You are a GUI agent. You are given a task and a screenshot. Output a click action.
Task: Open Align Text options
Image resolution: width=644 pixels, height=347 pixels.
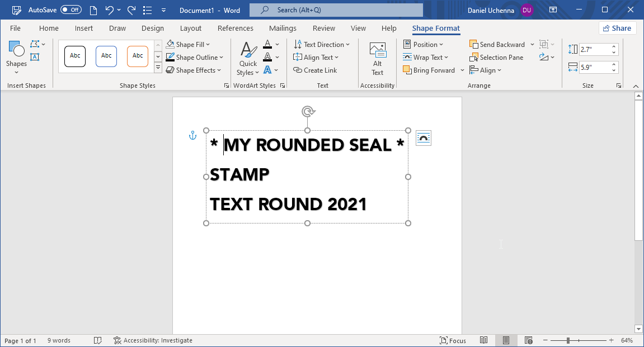coord(317,57)
